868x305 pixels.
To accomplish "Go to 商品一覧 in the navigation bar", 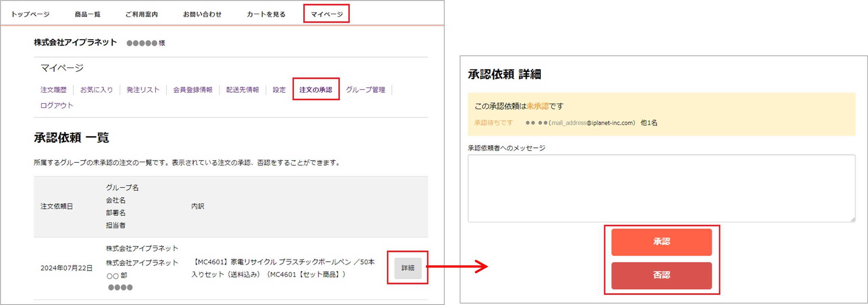I will [x=88, y=14].
